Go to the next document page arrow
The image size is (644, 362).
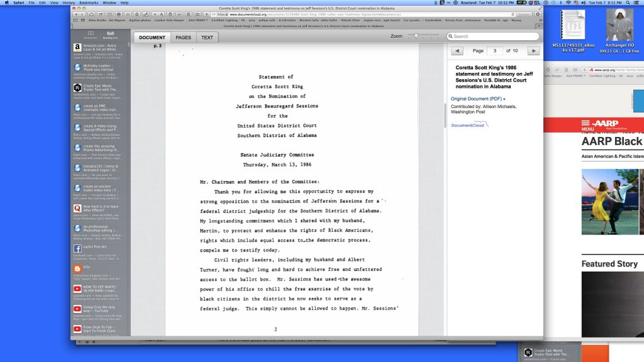[x=533, y=50]
